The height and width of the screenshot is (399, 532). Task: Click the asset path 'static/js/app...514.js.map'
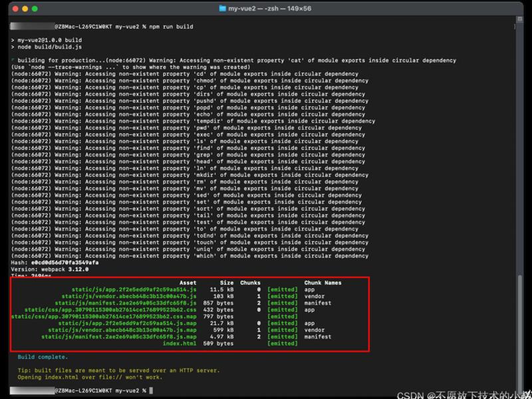(x=127, y=323)
